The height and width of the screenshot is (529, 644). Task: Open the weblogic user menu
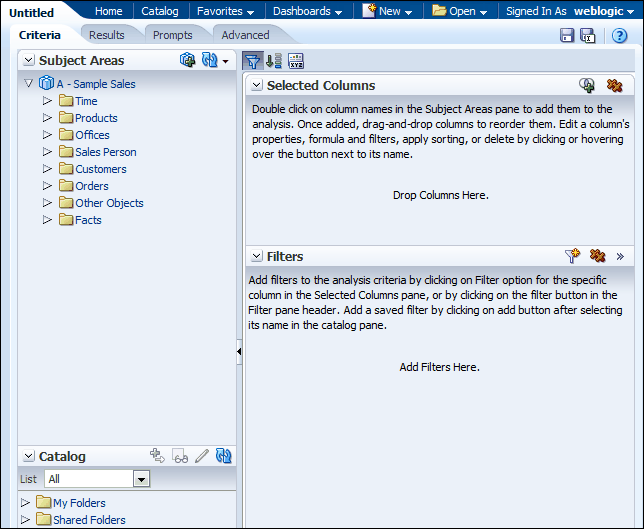604,11
